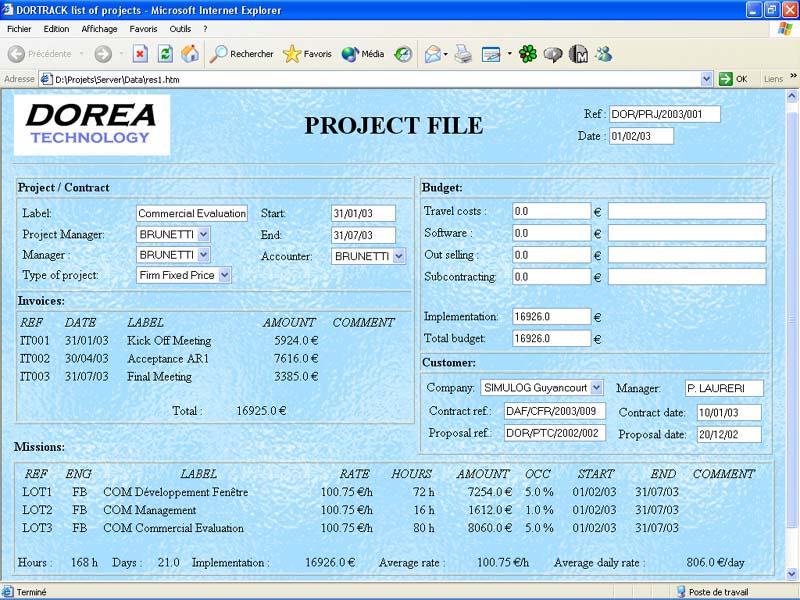800x600 pixels.
Task: Click the IE icon in the title bar
Action: coord(8,10)
